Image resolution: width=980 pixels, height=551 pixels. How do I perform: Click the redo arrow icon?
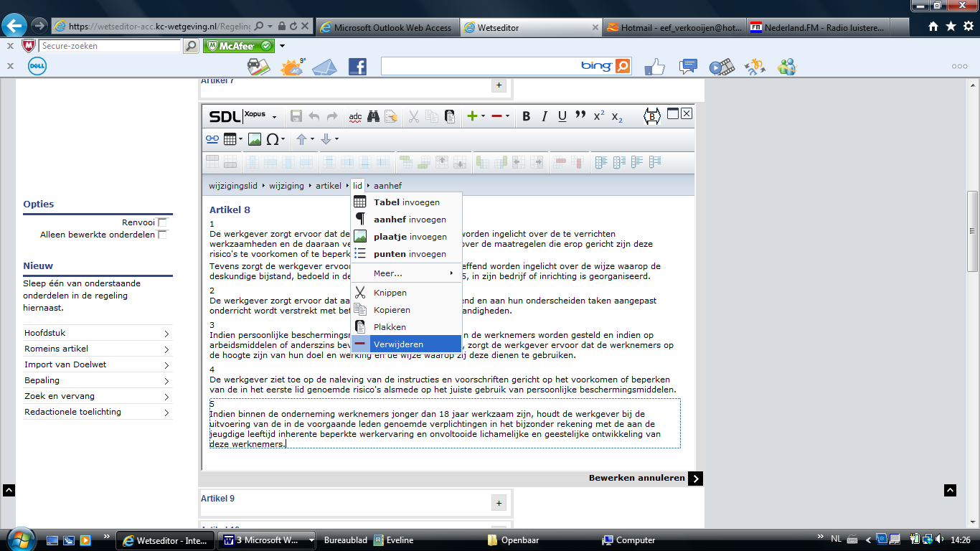[331, 116]
